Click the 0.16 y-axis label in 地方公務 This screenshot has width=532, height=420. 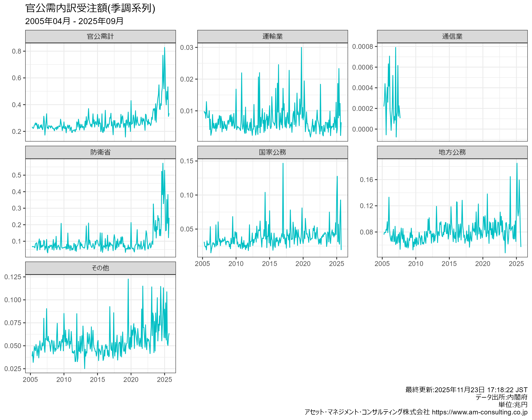point(366,180)
